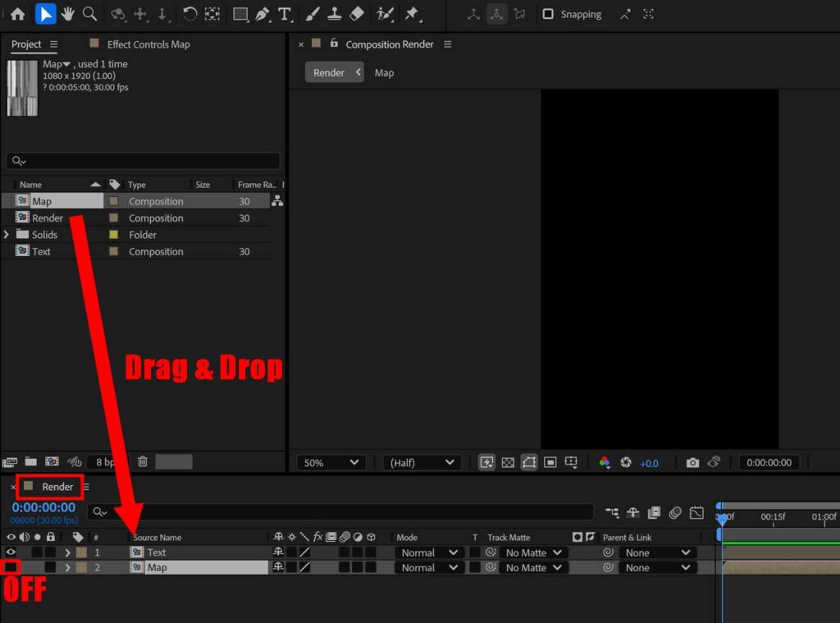Hide the Text layer with eye toggle
The height and width of the screenshot is (623, 840).
(11, 552)
